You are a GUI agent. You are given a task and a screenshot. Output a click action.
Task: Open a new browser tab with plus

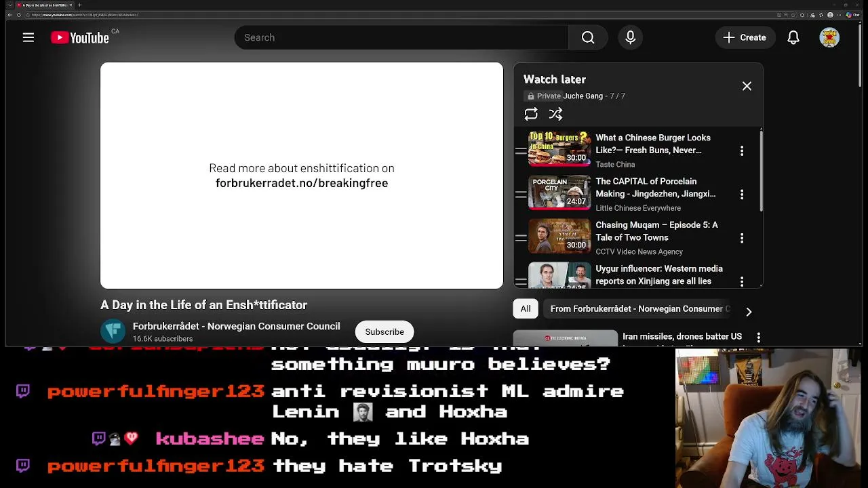click(79, 5)
